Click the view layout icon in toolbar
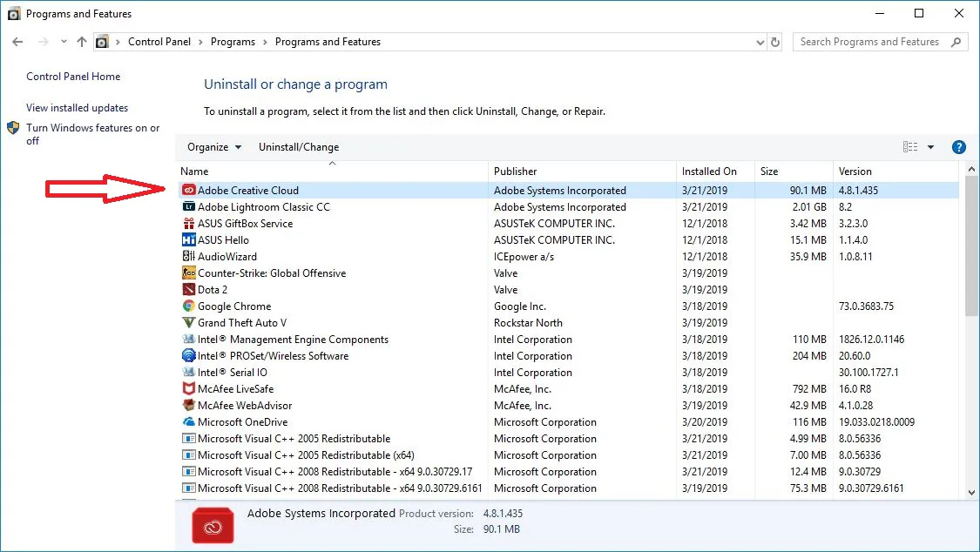This screenshot has width=980, height=552. [x=910, y=147]
